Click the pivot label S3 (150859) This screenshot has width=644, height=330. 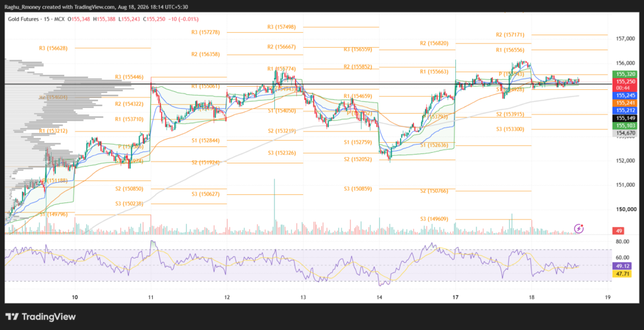[x=358, y=189]
